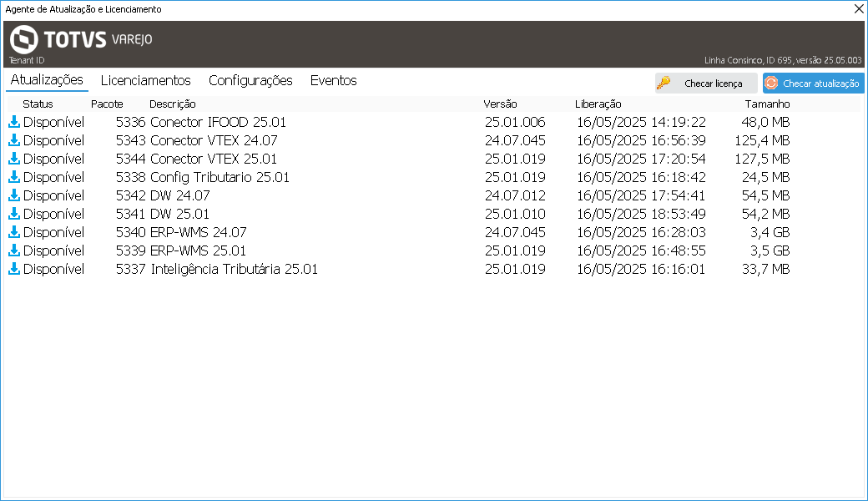Click download icon for Conector VTEX 24.07
868x501 pixels.
(14, 140)
